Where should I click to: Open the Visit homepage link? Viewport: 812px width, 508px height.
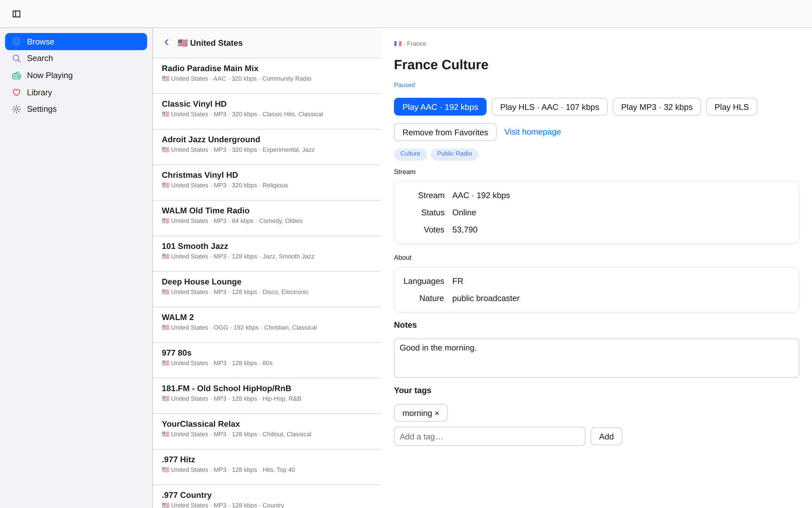[x=533, y=132]
